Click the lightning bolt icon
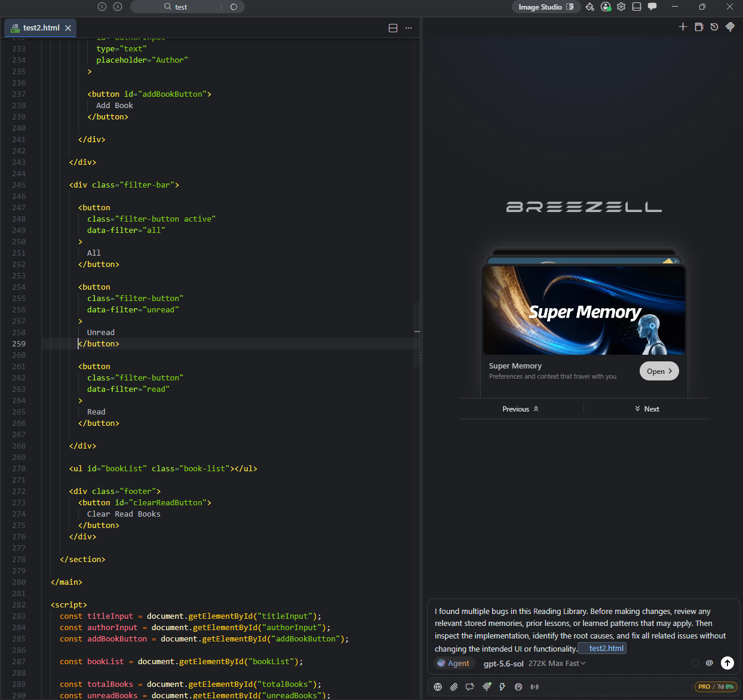743x700 pixels. point(502,687)
